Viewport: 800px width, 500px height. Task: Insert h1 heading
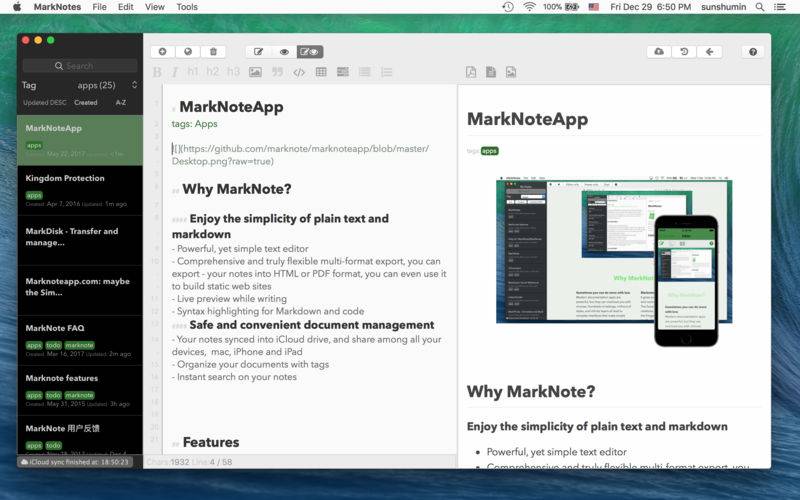[192, 71]
